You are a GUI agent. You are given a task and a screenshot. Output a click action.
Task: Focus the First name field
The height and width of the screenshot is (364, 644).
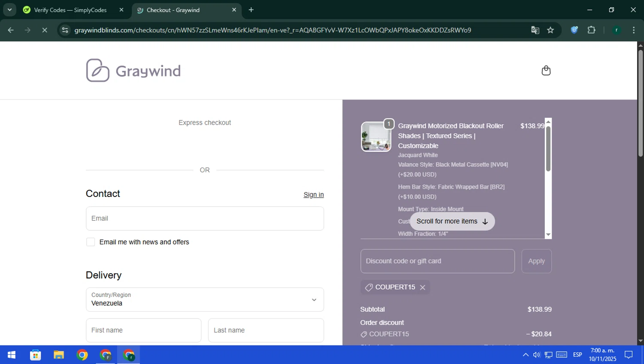143,330
